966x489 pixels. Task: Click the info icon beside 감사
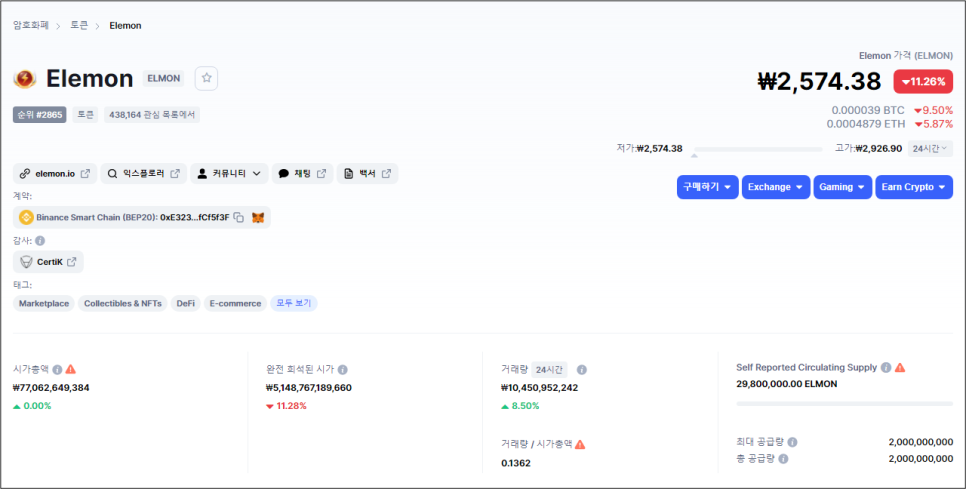(40, 241)
